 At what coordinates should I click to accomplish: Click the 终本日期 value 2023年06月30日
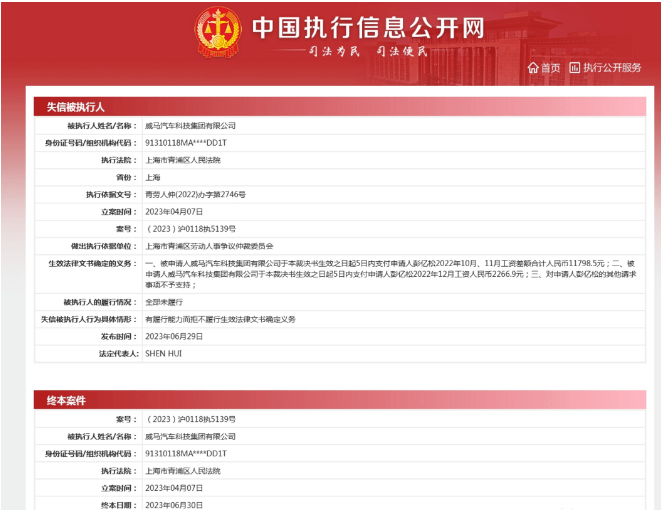click(x=174, y=505)
